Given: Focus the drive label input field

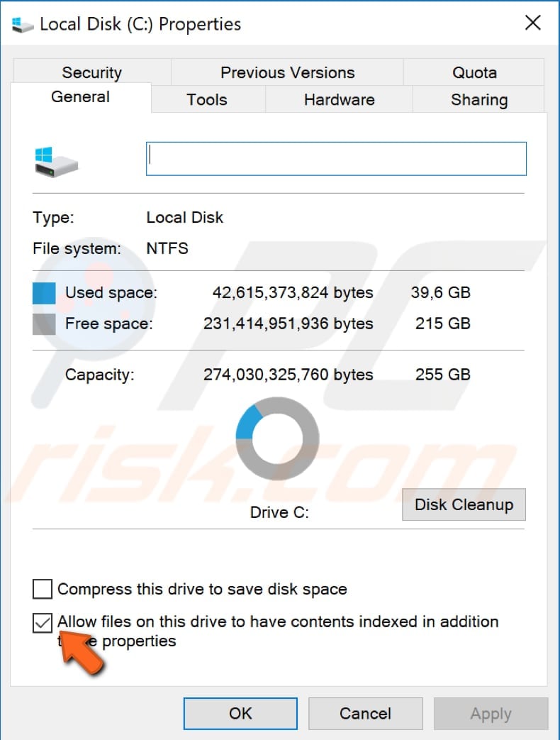Looking at the screenshot, I should coord(336,159).
